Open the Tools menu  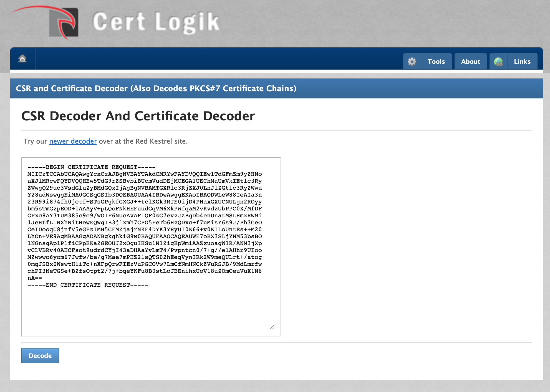click(x=436, y=62)
